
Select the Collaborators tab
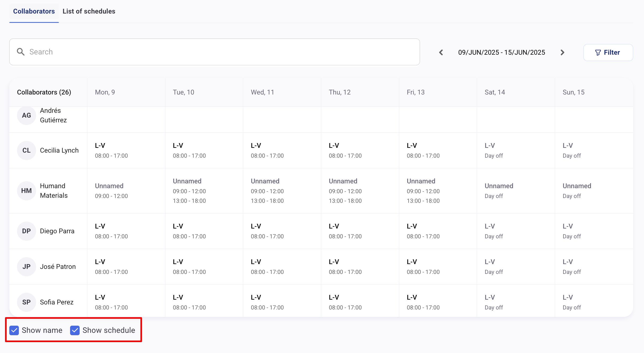point(34,11)
